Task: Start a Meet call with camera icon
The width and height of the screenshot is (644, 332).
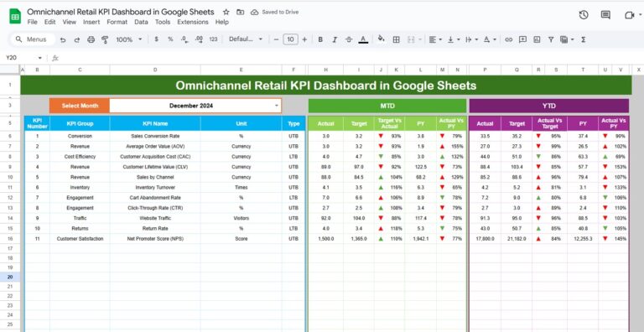Action: click(x=629, y=15)
